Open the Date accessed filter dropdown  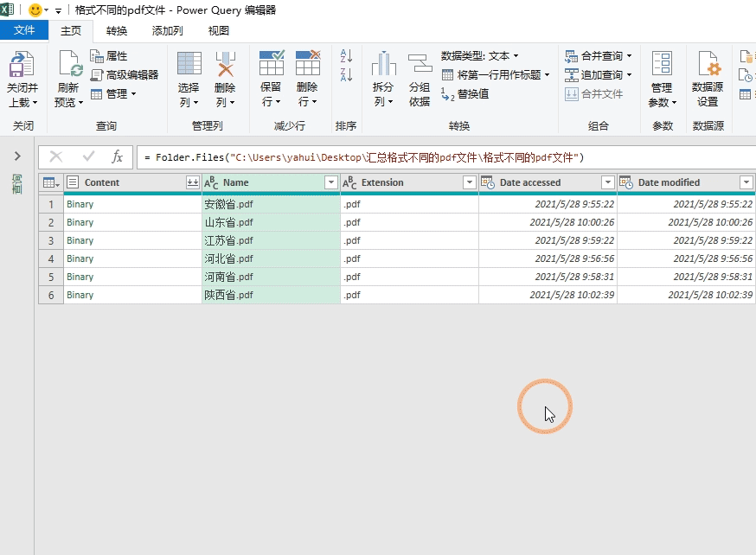pyautogui.click(x=607, y=182)
